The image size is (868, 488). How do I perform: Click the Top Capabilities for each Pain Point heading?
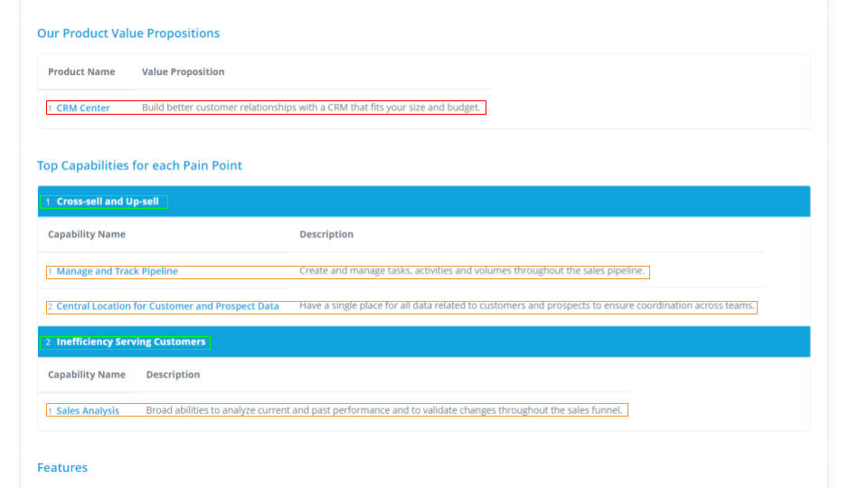coord(139,165)
